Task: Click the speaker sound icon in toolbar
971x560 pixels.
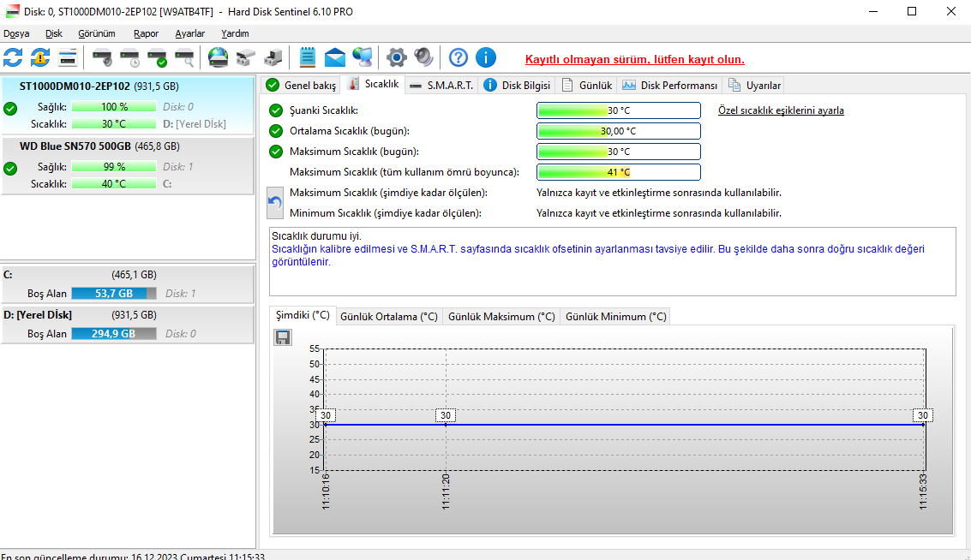Action: coord(423,58)
